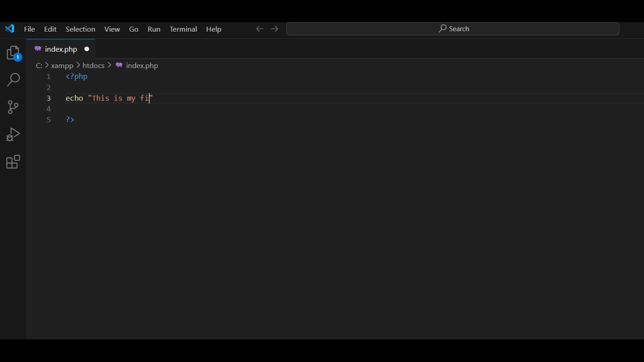Expand the htdocs breadcrumb segment
644x362 pixels.
click(94, 65)
